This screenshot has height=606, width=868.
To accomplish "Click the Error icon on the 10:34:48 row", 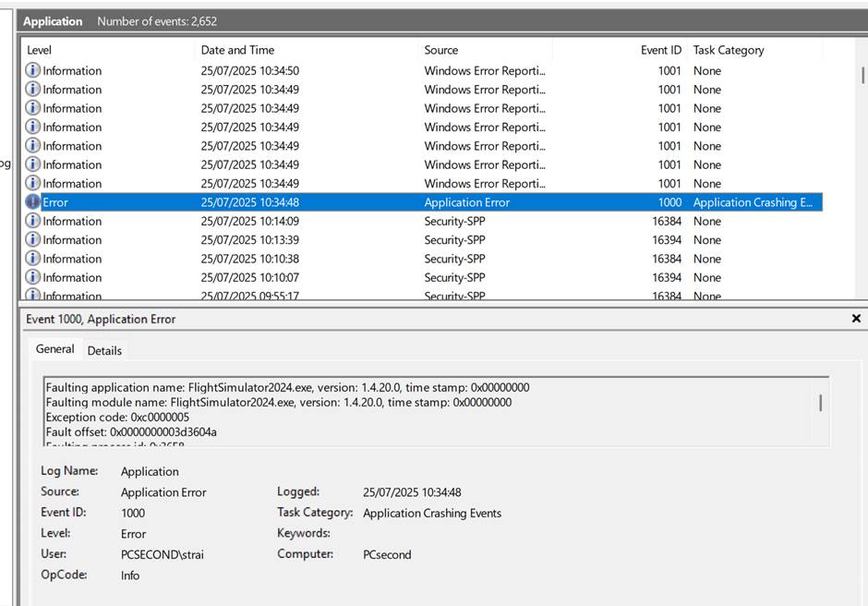I will pos(32,201).
